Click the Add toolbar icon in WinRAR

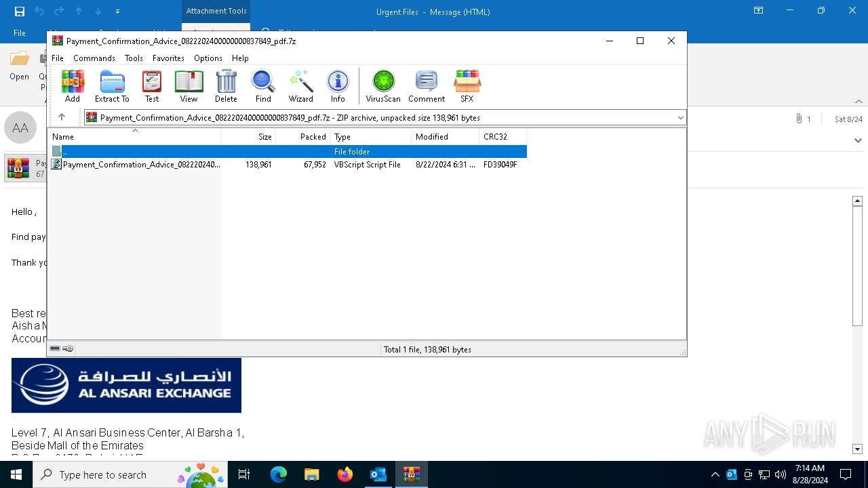pyautogui.click(x=73, y=86)
